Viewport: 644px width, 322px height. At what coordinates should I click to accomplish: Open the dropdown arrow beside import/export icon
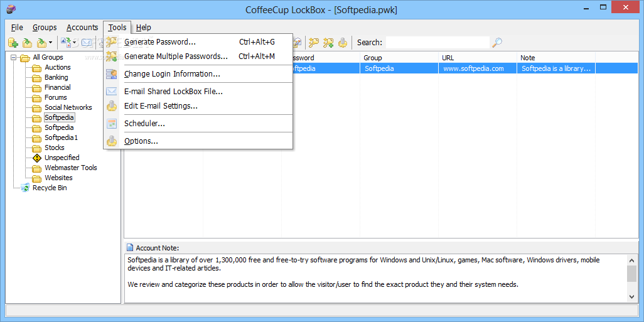75,42
